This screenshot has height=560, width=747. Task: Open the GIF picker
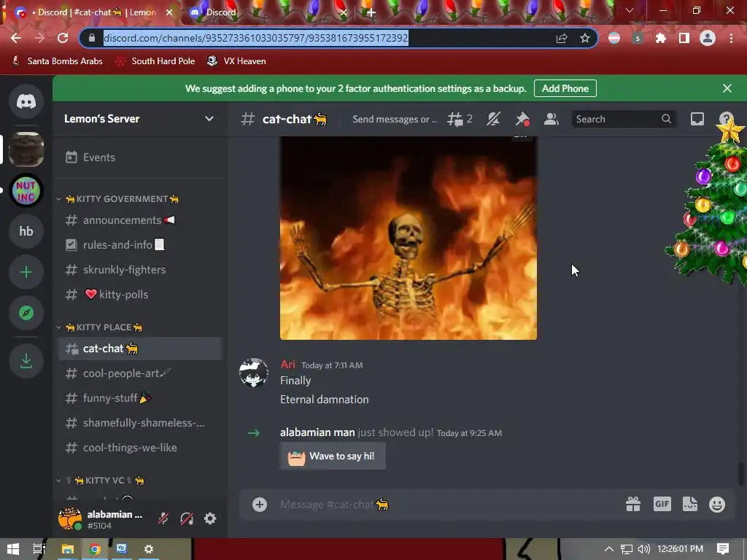click(x=662, y=505)
